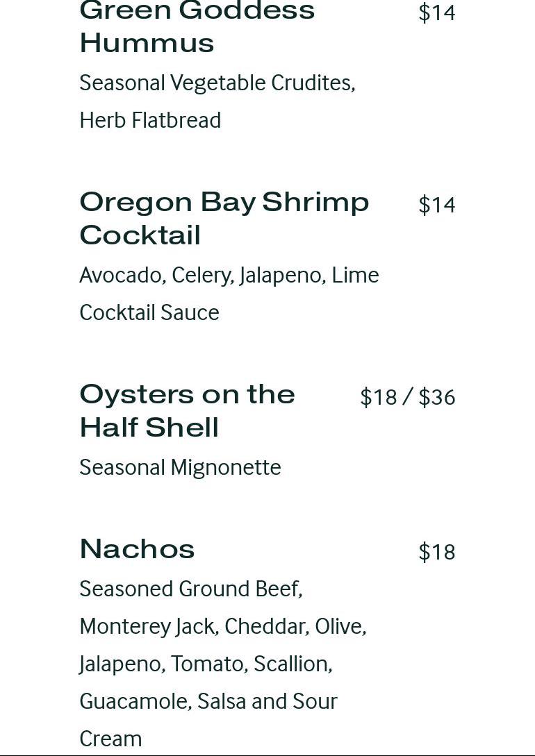This screenshot has height=756, width=535.
Task: Click the Green Goddess Hummus heading
Action: point(197,26)
